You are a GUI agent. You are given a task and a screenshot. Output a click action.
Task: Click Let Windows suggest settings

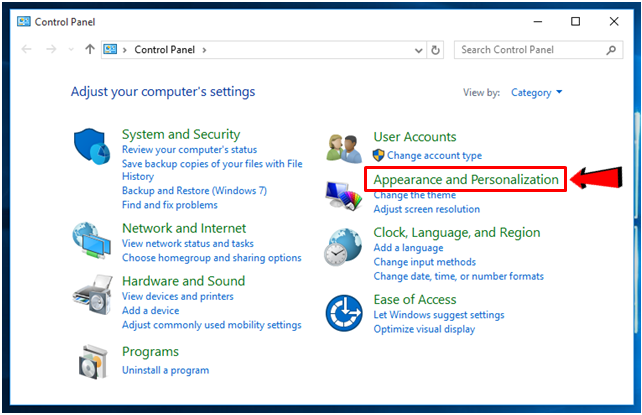pos(439,315)
